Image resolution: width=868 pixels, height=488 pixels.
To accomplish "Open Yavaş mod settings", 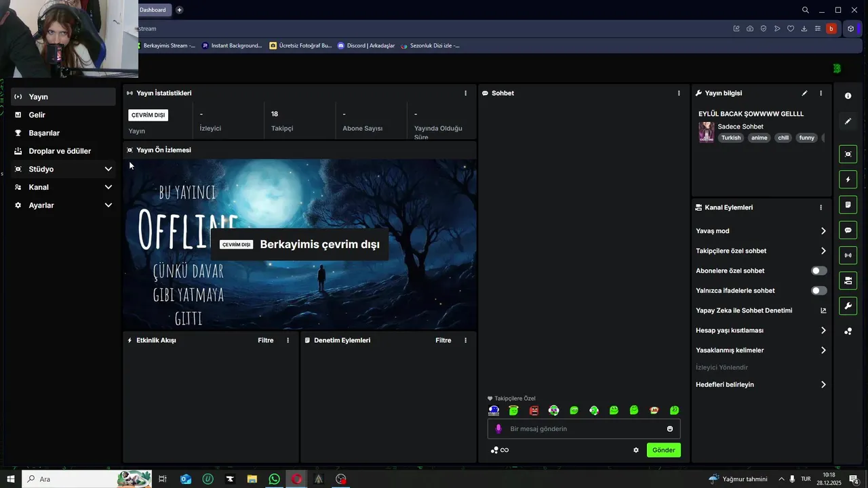I will click(x=761, y=231).
